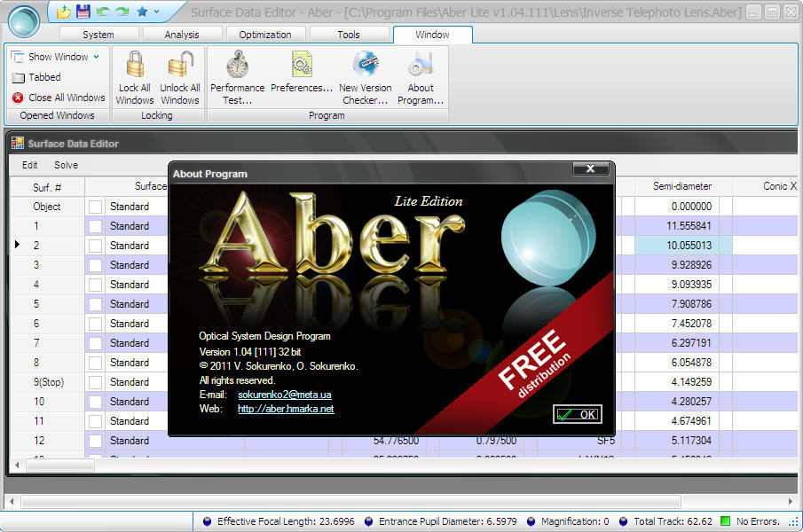Viewport: 803px width, 532px height.
Task: Click the Entrance Pupil Diameter status entry
Action: 441,521
